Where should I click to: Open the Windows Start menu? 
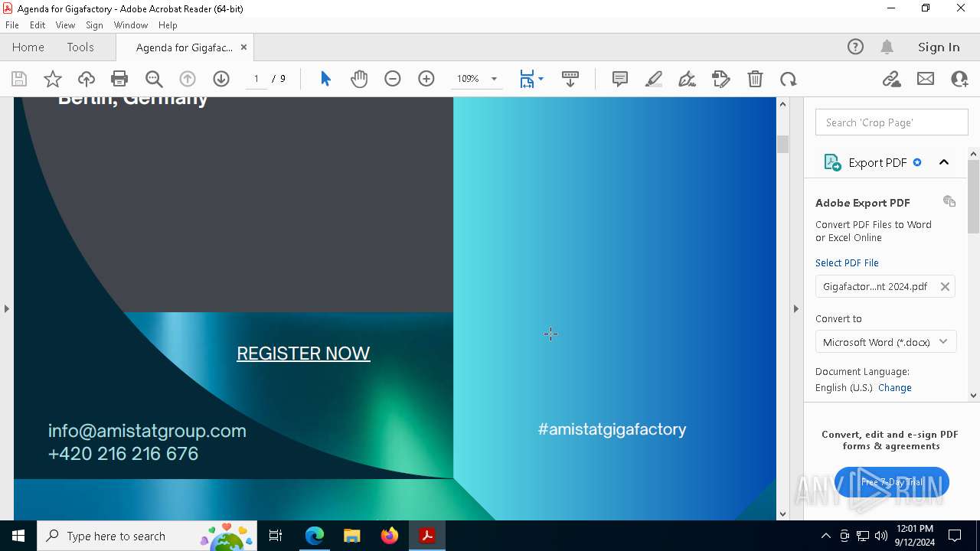tap(18, 536)
